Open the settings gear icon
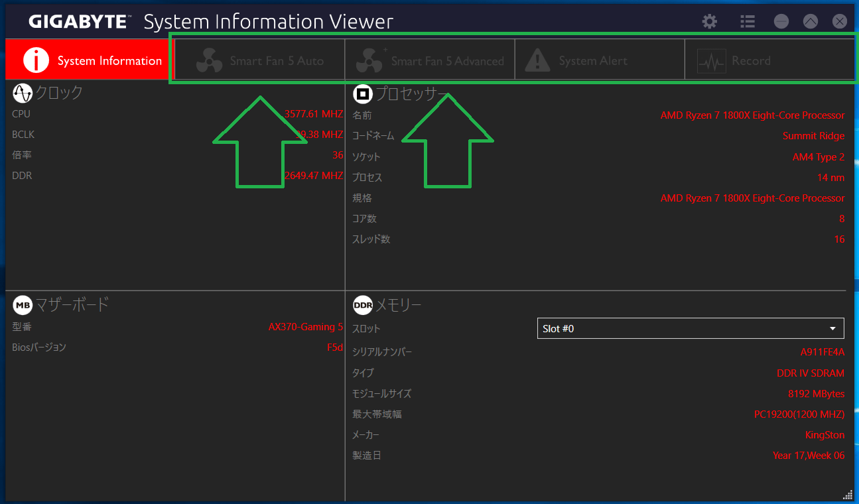The width and height of the screenshot is (859, 504). click(710, 22)
